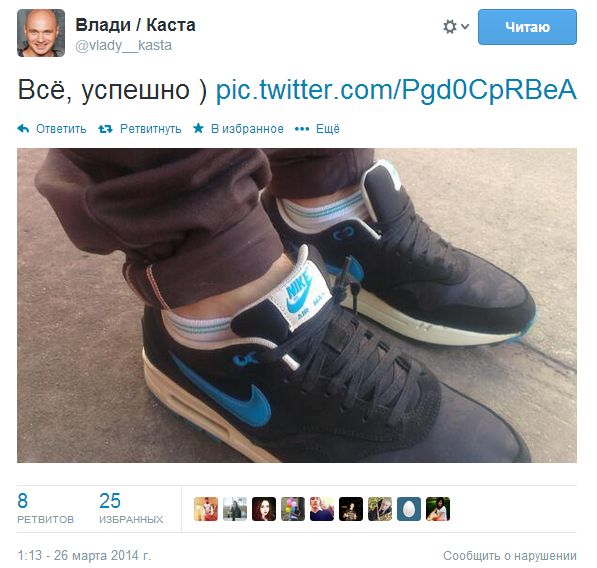Screen dimensions: 597x568
Task: Click the Ответить reply label
Action: coord(61,129)
